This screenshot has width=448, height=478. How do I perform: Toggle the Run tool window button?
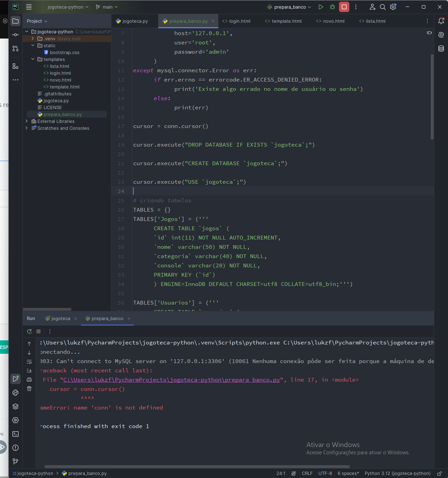pyautogui.click(x=15, y=379)
